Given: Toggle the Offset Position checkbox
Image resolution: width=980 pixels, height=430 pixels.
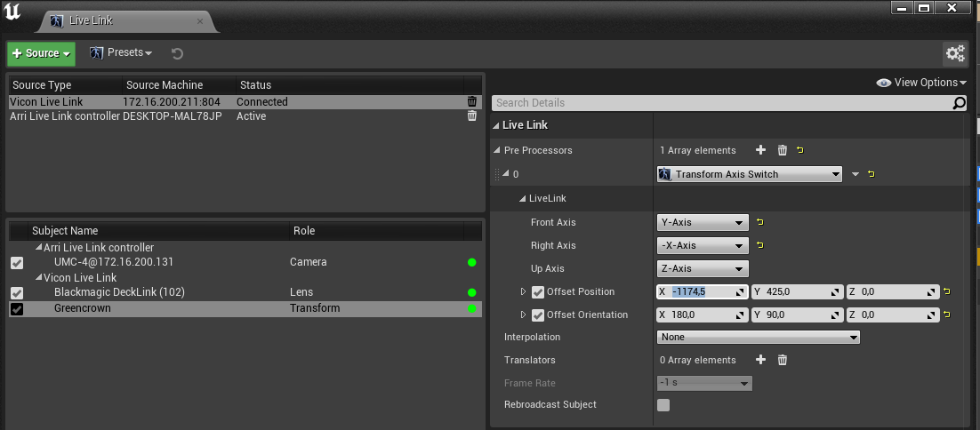Looking at the screenshot, I should pyautogui.click(x=538, y=291).
